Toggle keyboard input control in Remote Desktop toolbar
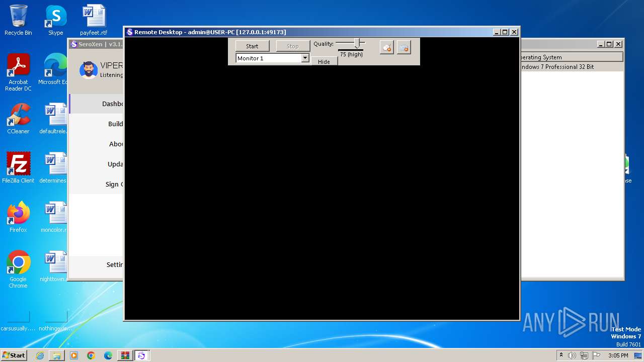This screenshot has width=644, height=362. 404,47
